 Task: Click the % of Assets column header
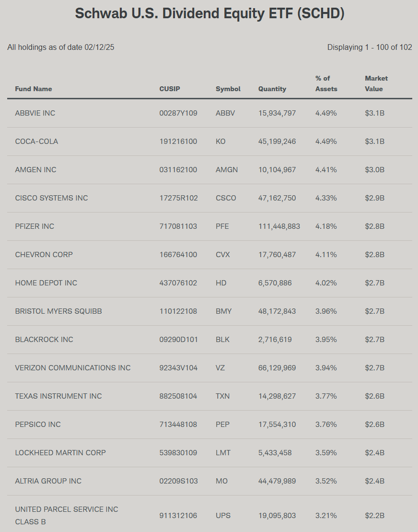tap(326, 83)
